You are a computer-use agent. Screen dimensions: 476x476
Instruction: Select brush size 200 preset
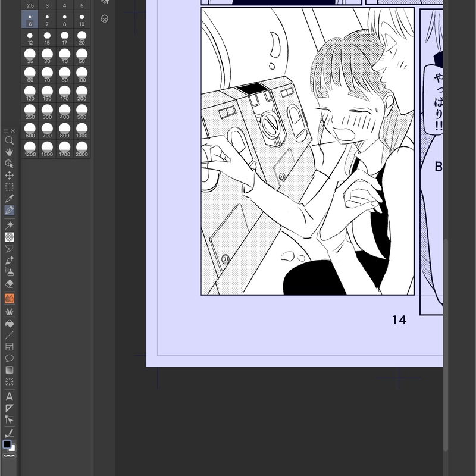click(82, 93)
